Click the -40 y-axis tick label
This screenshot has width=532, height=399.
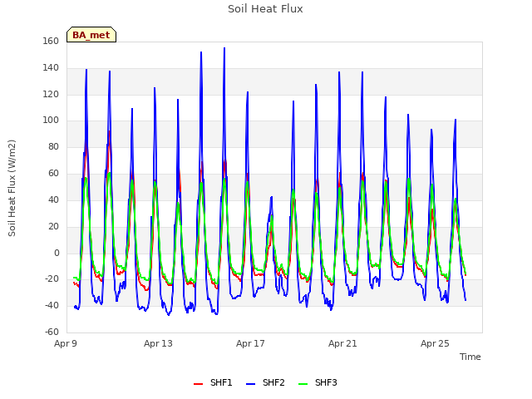[52, 306]
